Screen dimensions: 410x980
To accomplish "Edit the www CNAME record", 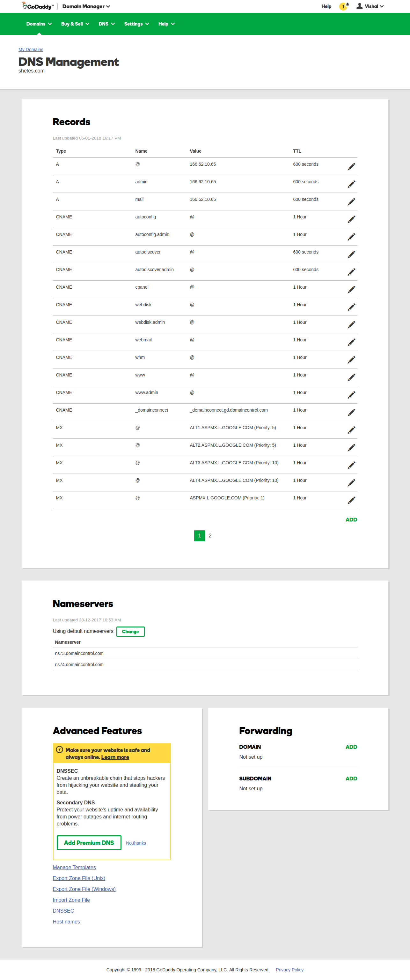I will pos(351,377).
